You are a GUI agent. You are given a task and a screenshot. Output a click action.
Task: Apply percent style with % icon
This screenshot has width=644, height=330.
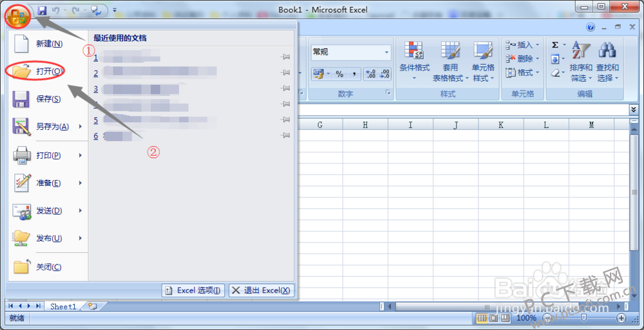[x=339, y=74]
